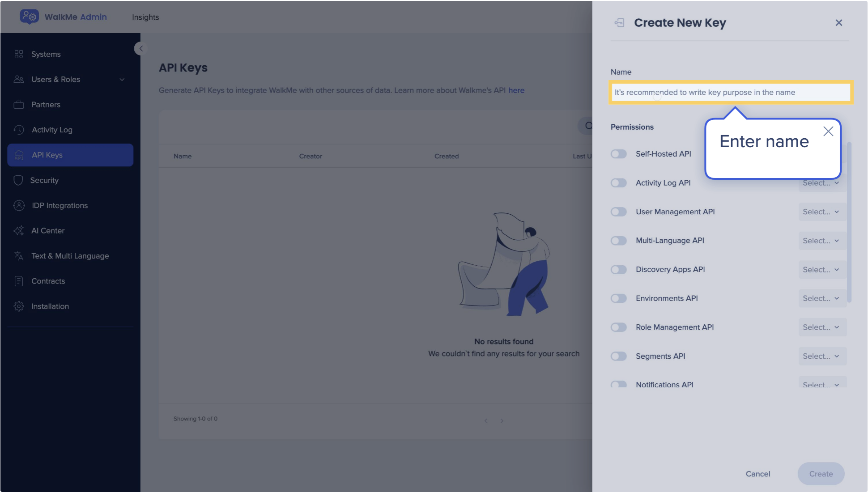Open Select dropdown for Environments API
Viewport: 868px width, 492px height.
pos(822,298)
